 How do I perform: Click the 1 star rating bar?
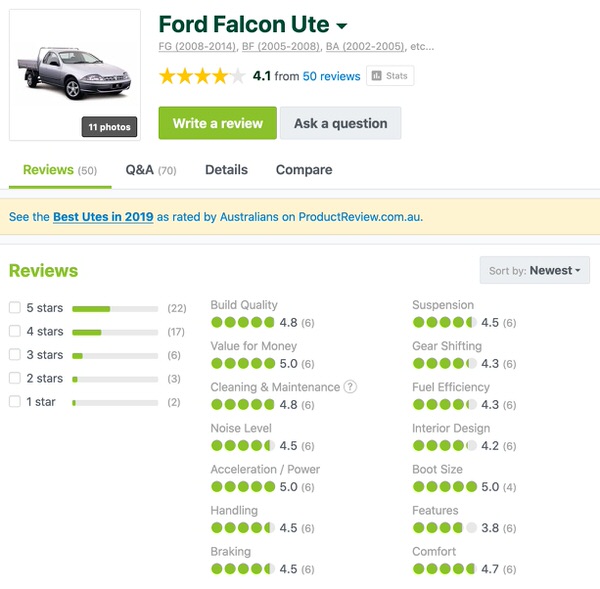[x=115, y=403]
